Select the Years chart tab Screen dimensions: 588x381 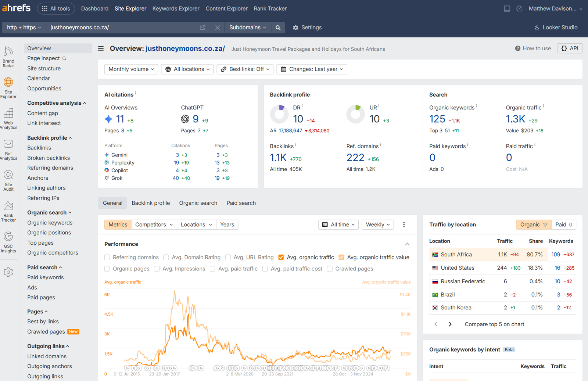pyautogui.click(x=227, y=224)
